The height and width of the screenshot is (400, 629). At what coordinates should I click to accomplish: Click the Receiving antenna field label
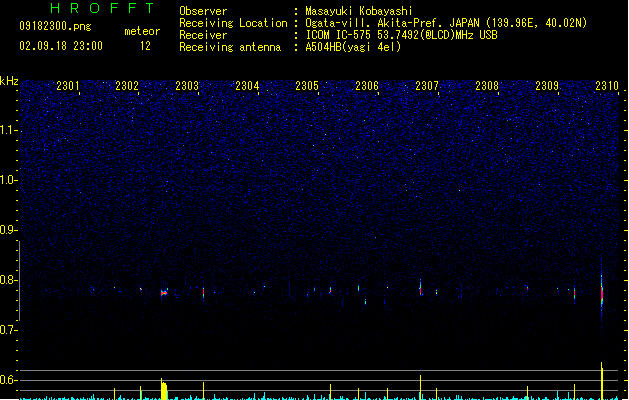coord(230,47)
